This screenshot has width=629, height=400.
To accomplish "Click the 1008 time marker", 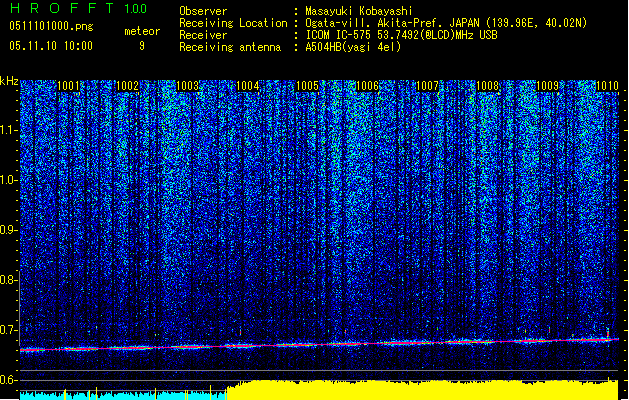I will click(x=487, y=86).
